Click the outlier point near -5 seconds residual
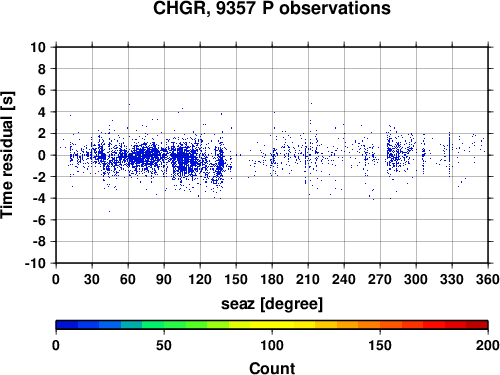This screenshot has height=375, width=500. pyautogui.click(x=109, y=211)
